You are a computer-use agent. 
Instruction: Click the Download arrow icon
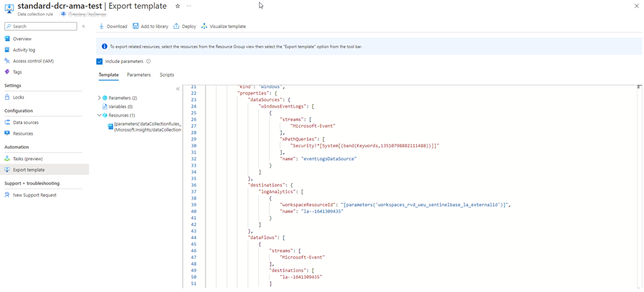[101, 26]
